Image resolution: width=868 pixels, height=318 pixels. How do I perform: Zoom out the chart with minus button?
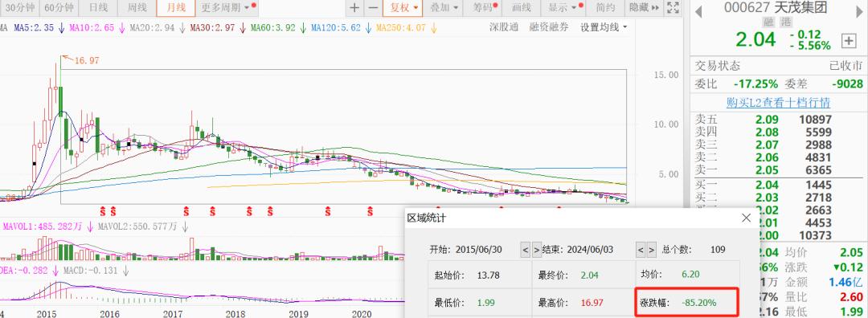(x=373, y=8)
